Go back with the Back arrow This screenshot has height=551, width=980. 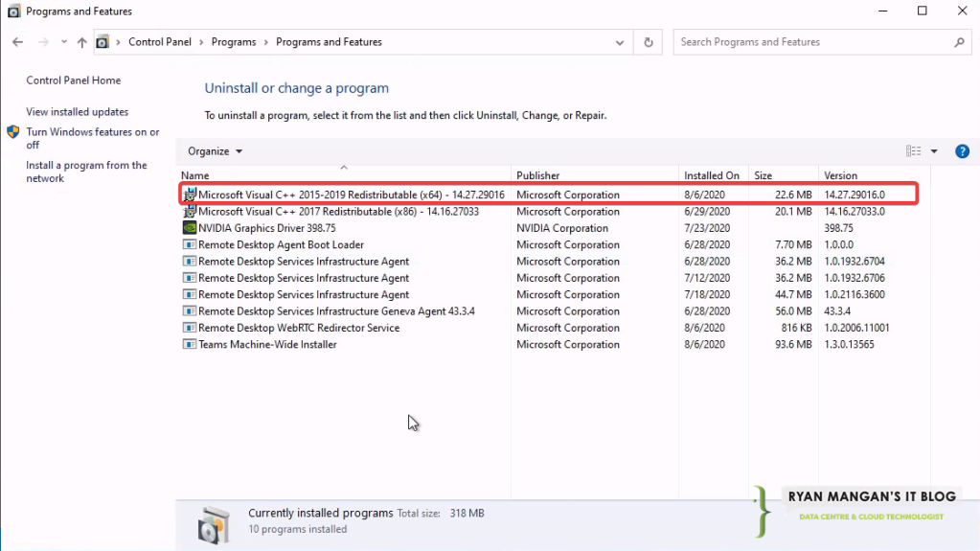click(x=17, y=42)
